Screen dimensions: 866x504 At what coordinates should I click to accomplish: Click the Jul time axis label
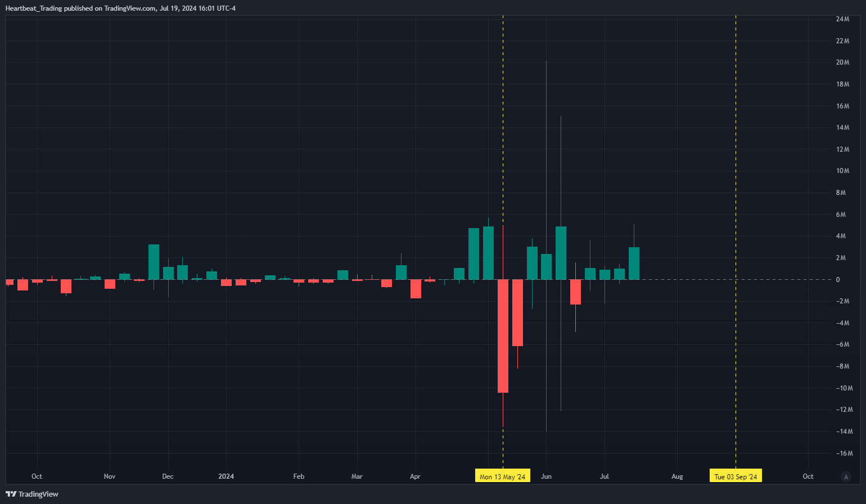click(x=604, y=476)
